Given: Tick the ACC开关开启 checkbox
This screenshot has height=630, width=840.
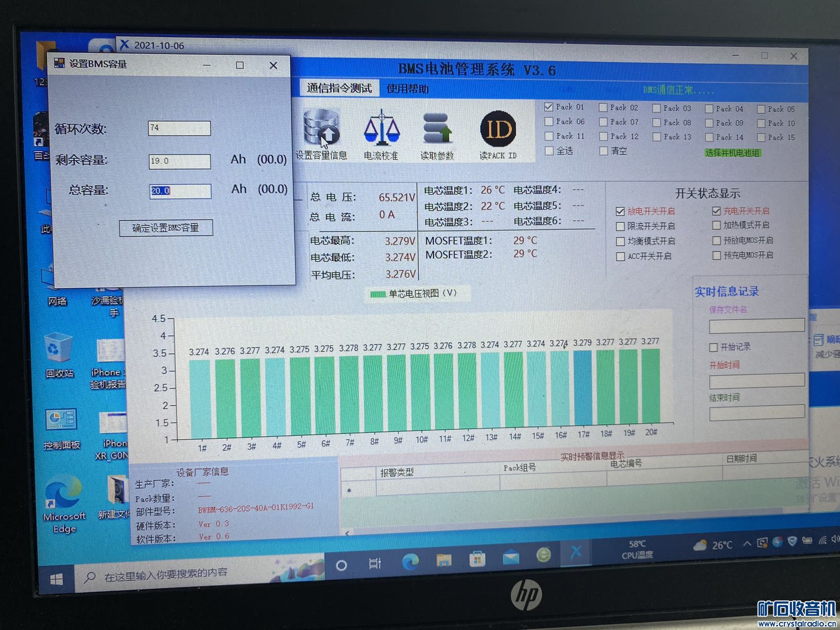Looking at the screenshot, I should click(x=620, y=257).
